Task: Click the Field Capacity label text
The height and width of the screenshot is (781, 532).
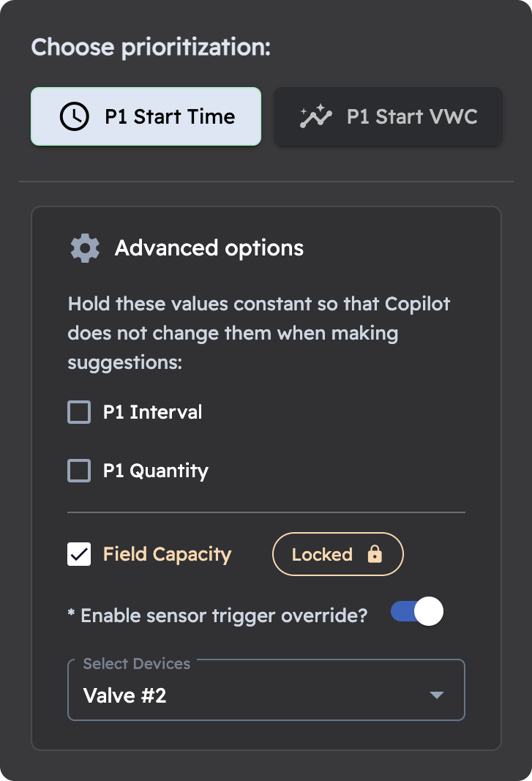Action: (x=167, y=554)
